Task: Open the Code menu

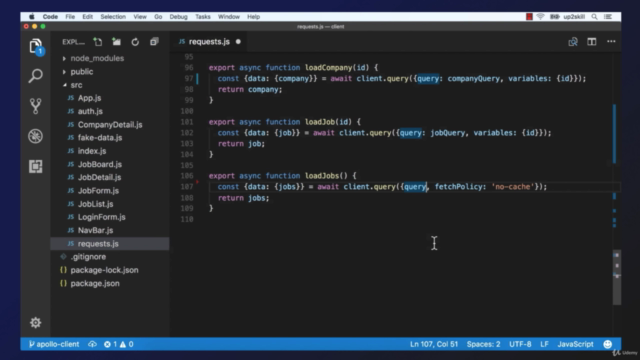Action: tap(50, 17)
